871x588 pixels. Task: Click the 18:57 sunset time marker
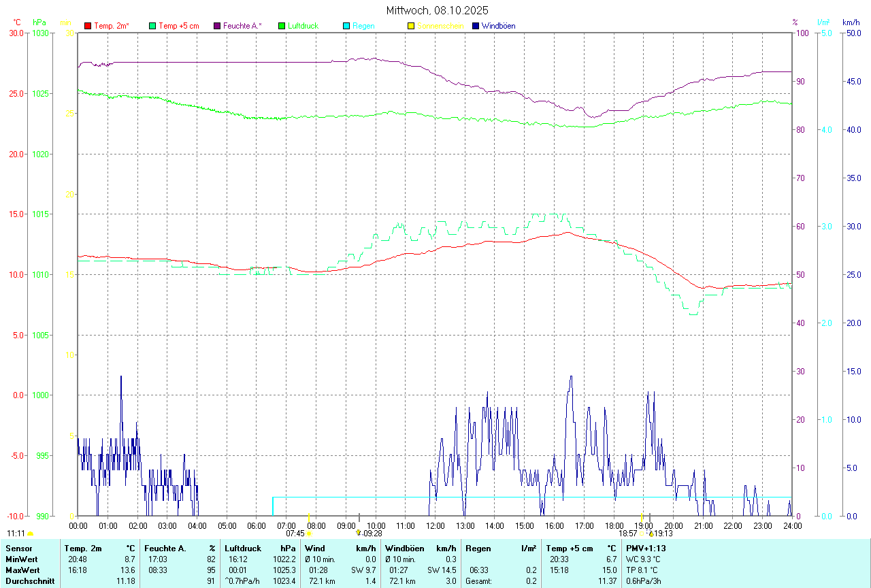627,534
